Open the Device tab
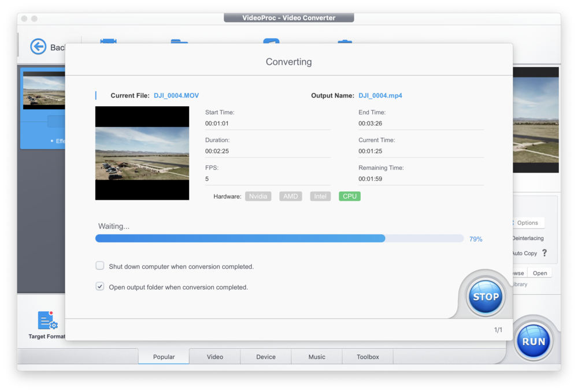Image resolution: width=578 pixels, height=392 pixels. pyautogui.click(x=266, y=357)
